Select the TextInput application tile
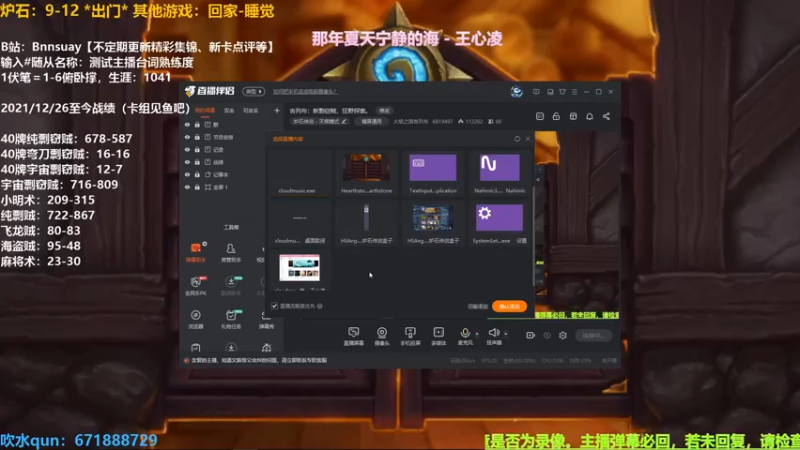Viewport: 800px width, 450px height. point(433,173)
